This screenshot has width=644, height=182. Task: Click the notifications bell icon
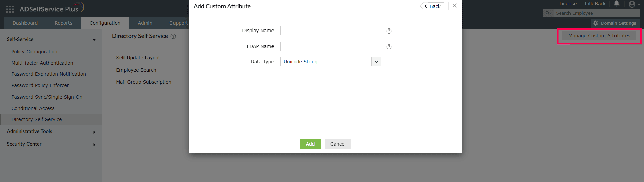pos(617,4)
